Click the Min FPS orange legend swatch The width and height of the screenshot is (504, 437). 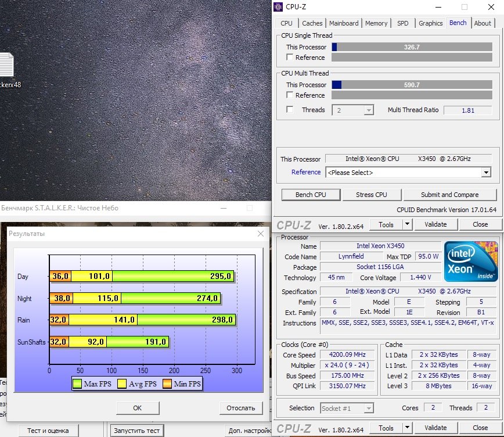(167, 384)
